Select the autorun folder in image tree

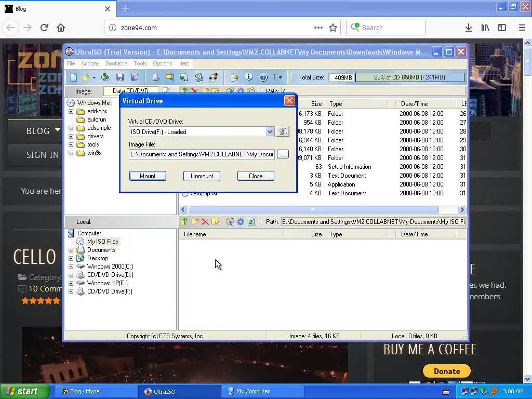coord(97,119)
